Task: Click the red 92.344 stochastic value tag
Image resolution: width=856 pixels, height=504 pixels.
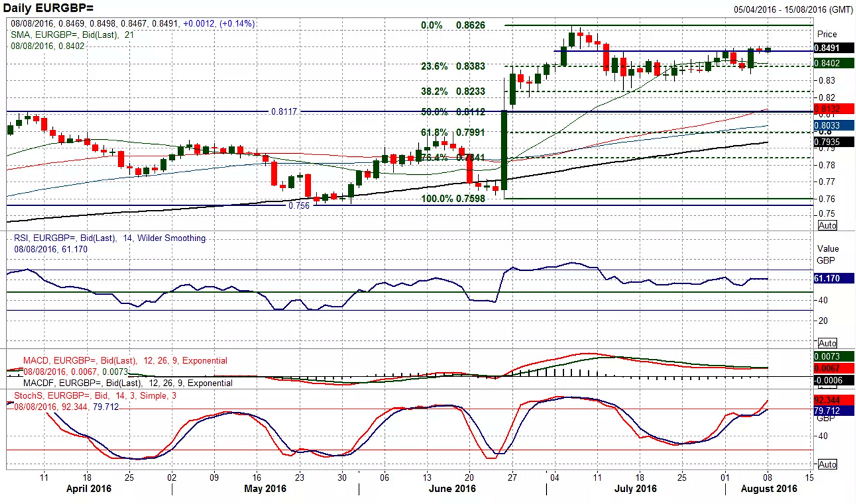Action: (x=833, y=399)
